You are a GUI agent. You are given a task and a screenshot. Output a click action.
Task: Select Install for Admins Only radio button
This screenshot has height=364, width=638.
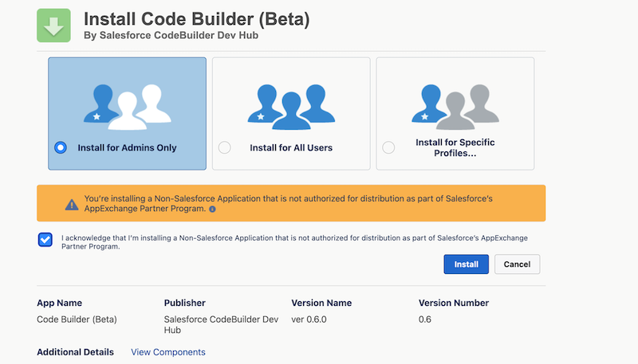point(61,147)
